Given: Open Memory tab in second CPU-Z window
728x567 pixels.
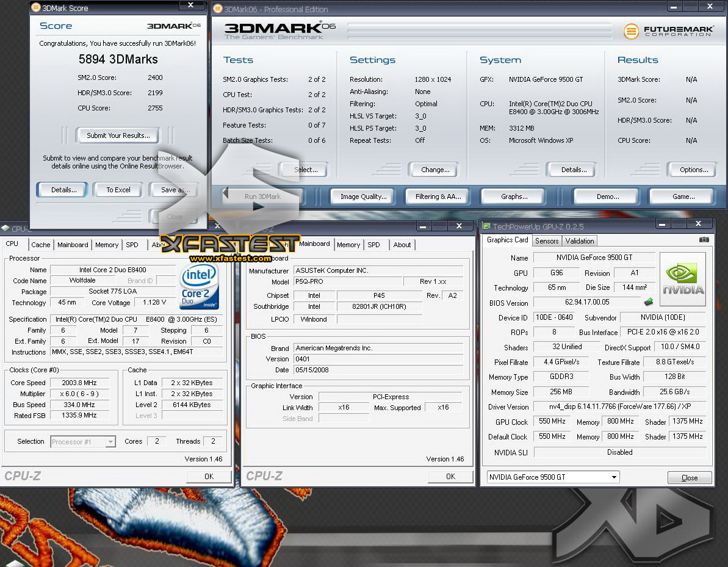Looking at the screenshot, I should point(348,245).
